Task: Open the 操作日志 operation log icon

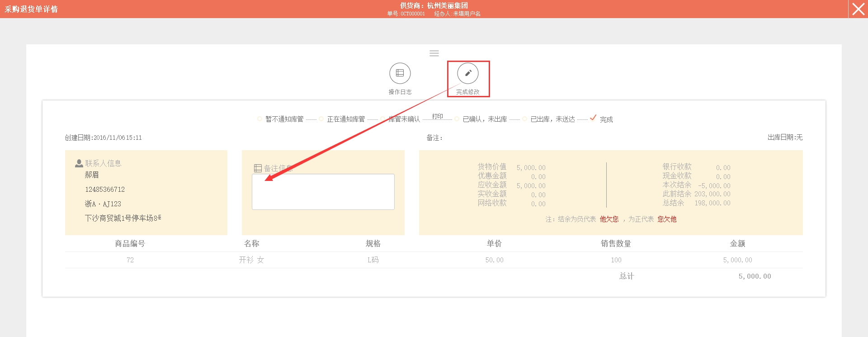Action: tap(400, 73)
